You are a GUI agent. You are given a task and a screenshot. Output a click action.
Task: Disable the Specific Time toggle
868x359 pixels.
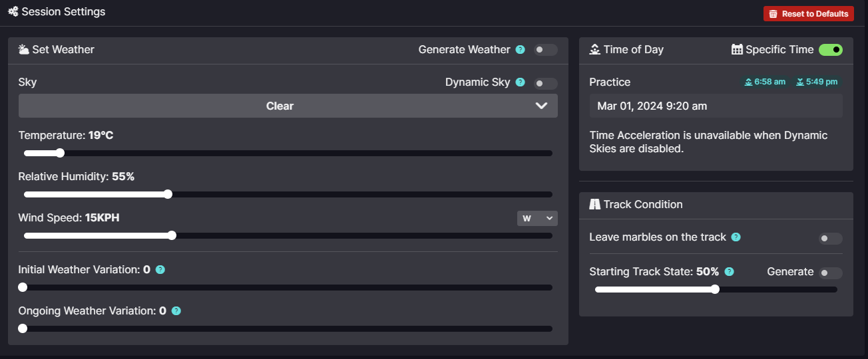(830, 50)
